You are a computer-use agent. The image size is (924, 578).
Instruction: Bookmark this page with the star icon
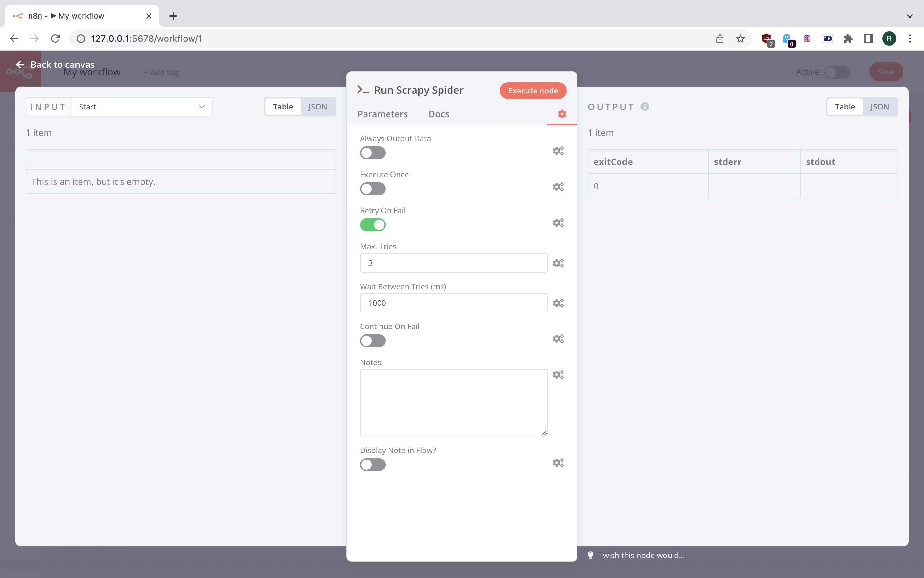(x=740, y=39)
